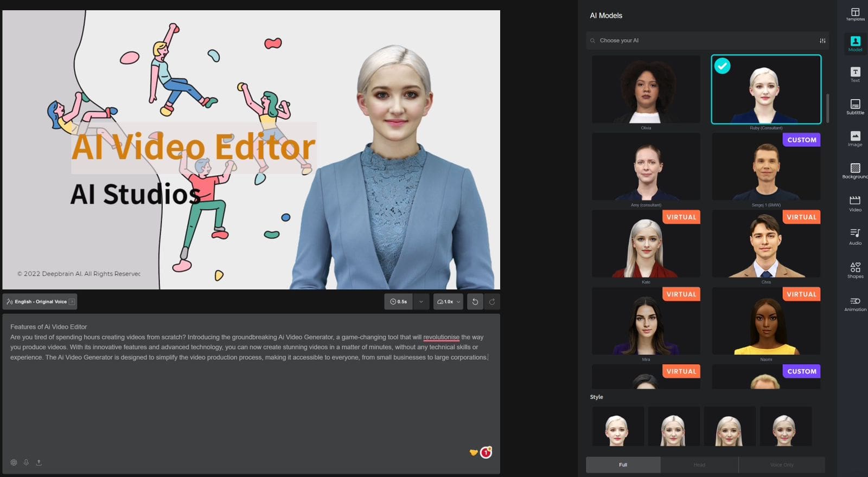Open the Animation panel icon
The height and width of the screenshot is (477, 868).
(855, 304)
